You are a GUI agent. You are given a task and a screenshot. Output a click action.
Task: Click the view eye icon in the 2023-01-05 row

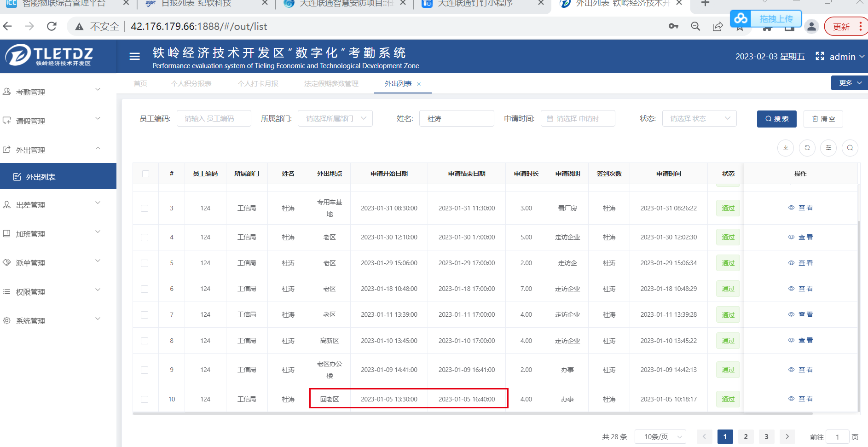click(791, 399)
